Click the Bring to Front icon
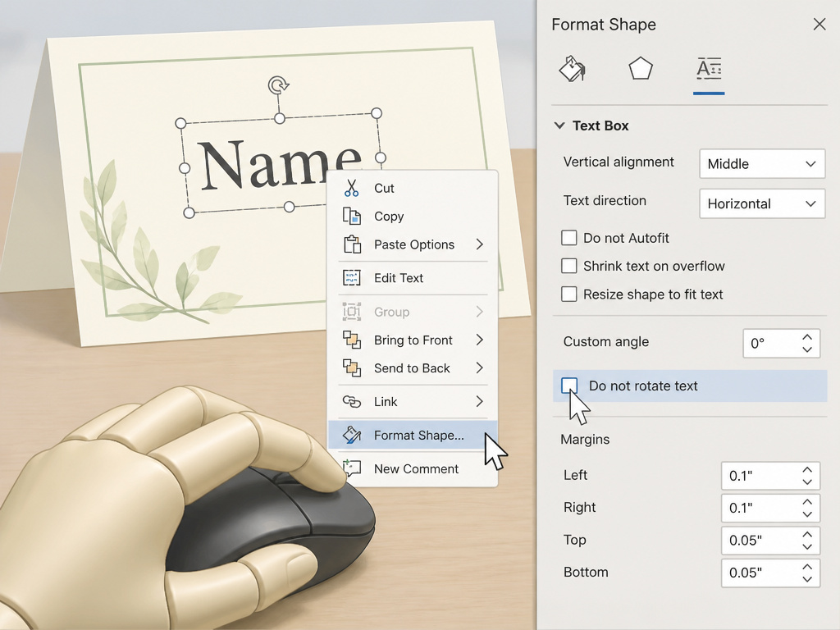 click(351, 340)
